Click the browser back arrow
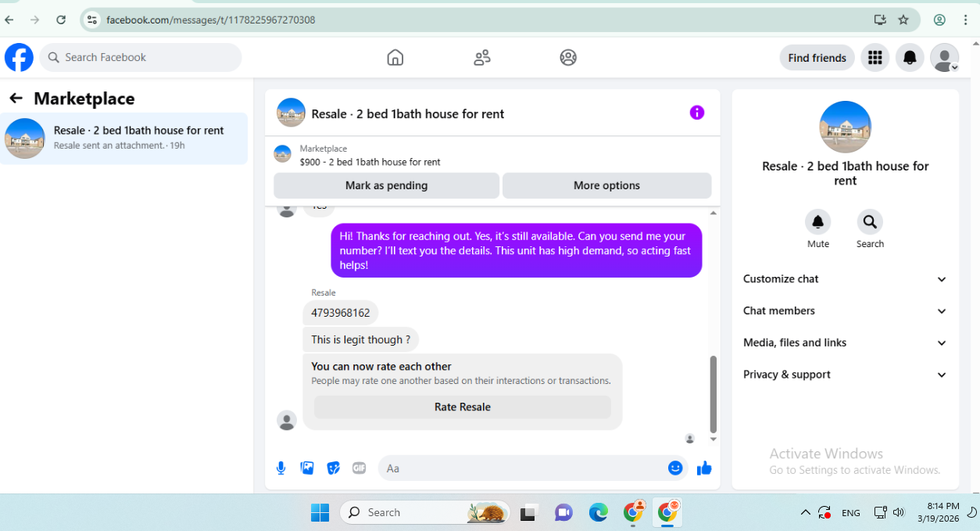 click(10, 20)
